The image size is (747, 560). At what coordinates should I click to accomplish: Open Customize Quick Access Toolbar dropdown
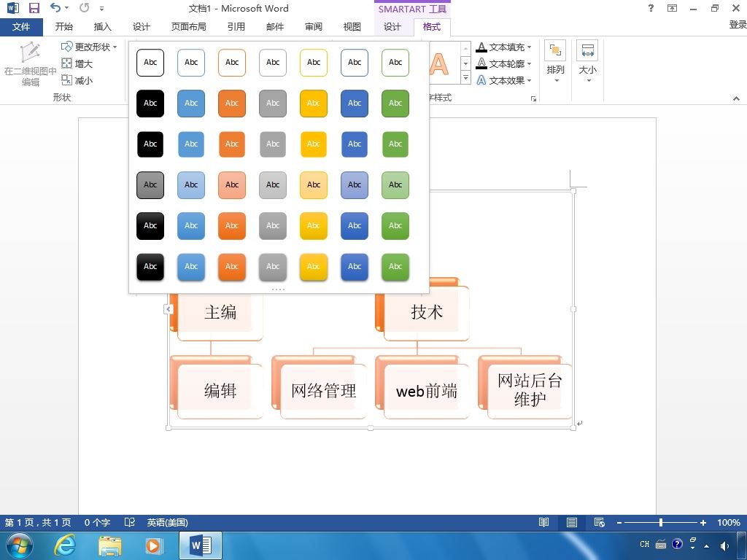click(101, 9)
